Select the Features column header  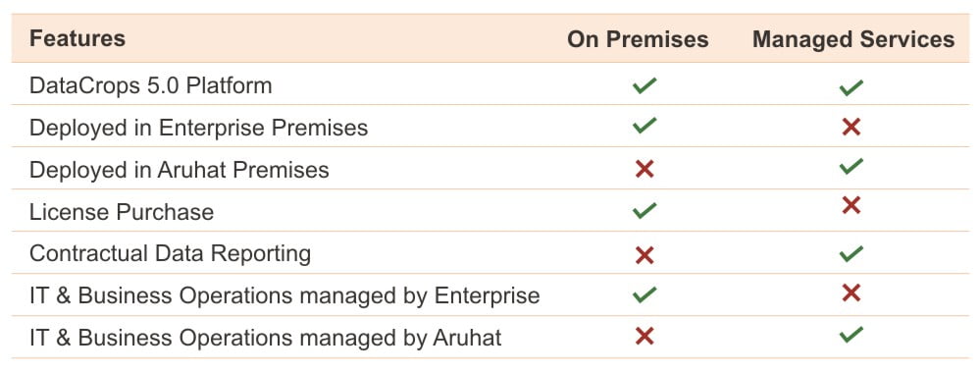(77, 38)
